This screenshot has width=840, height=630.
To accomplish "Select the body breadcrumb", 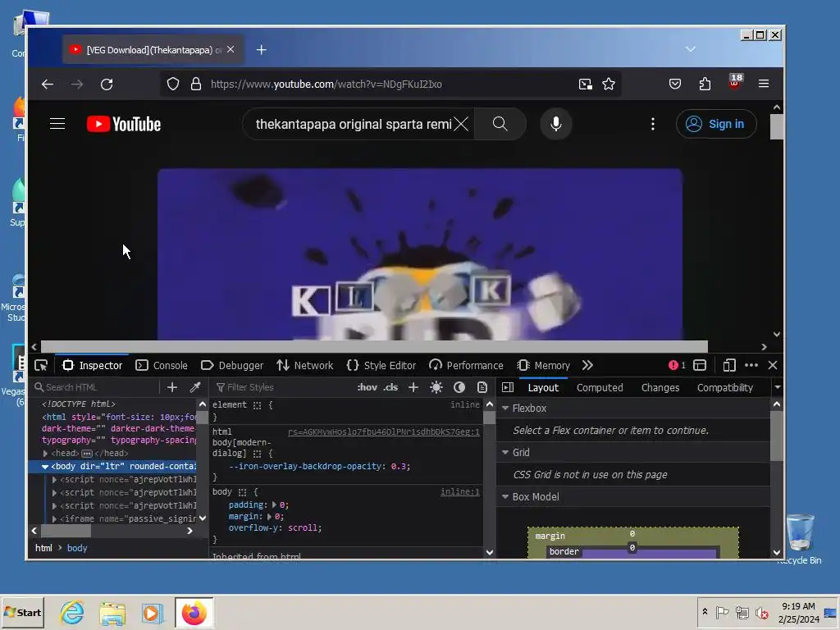I will click(x=76, y=548).
